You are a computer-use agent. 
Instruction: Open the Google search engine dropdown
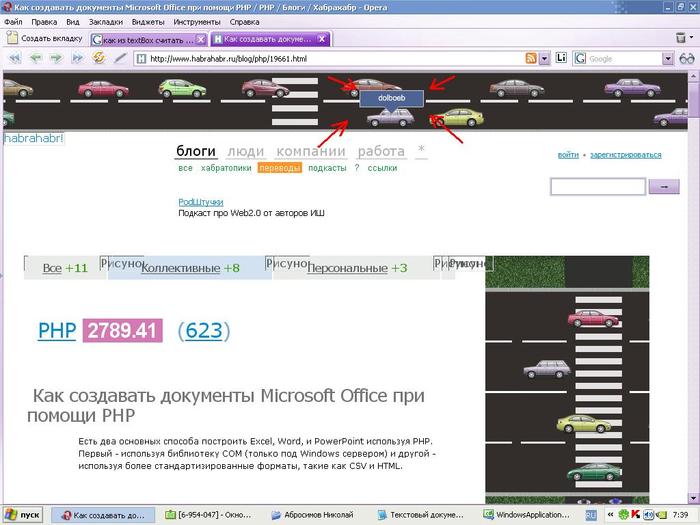667,58
